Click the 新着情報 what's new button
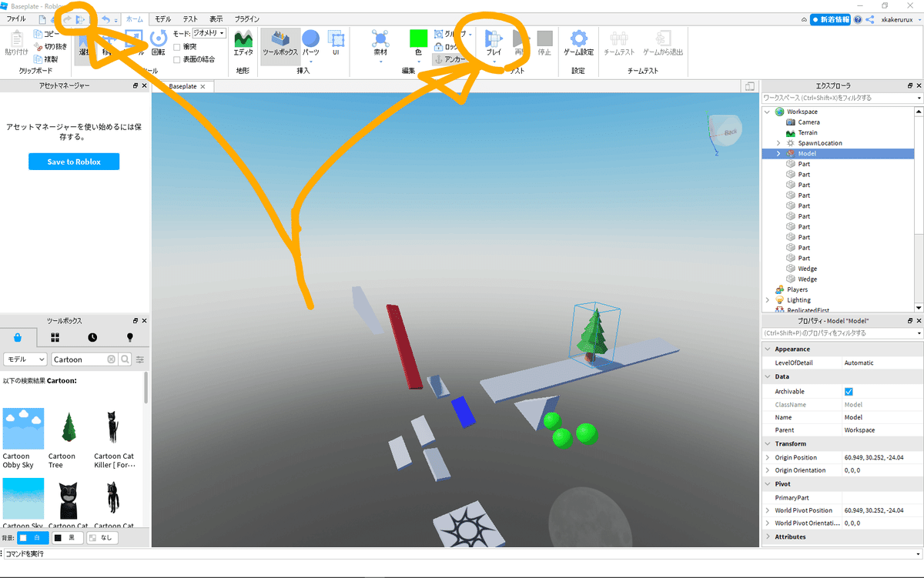This screenshot has height=578, width=924. tap(830, 19)
